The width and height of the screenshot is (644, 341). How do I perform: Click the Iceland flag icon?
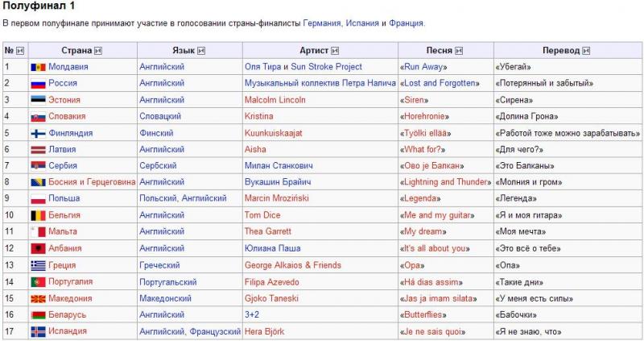[38, 331]
